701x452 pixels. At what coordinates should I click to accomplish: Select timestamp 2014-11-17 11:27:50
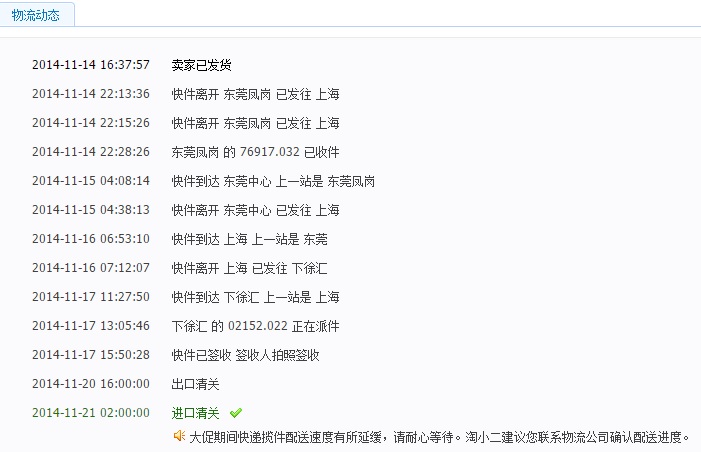pos(91,297)
